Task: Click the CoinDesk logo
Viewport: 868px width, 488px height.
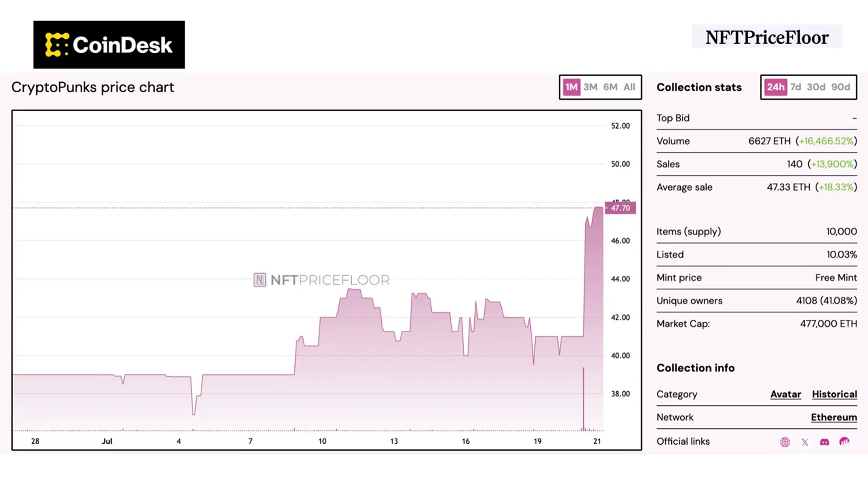Action: click(109, 45)
